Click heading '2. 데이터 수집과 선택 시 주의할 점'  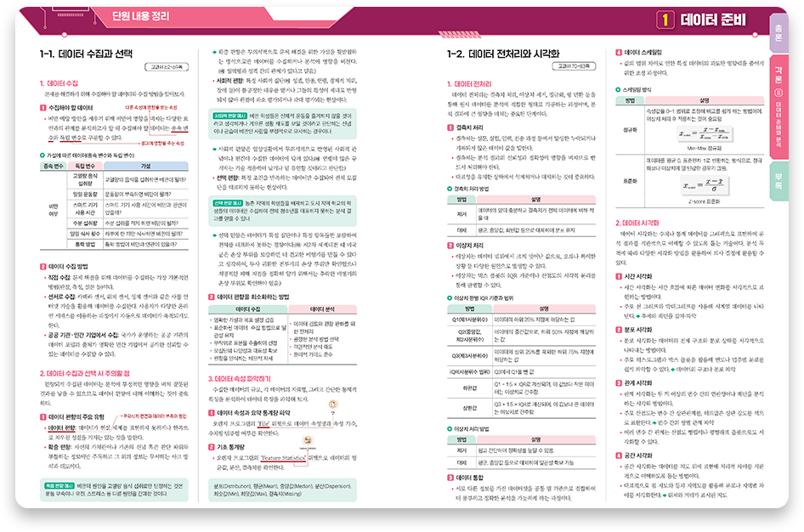(x=85, y=373)
